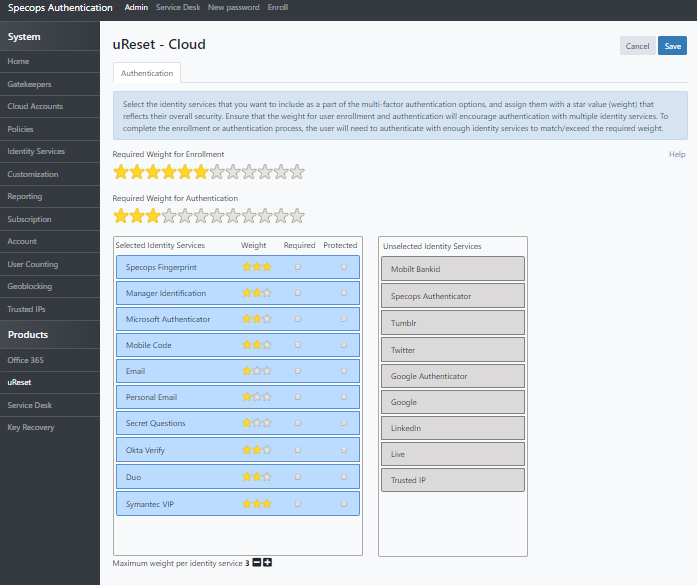Click the Save button
The height and width of the screenshot is (585, 697).
point(672,46)
